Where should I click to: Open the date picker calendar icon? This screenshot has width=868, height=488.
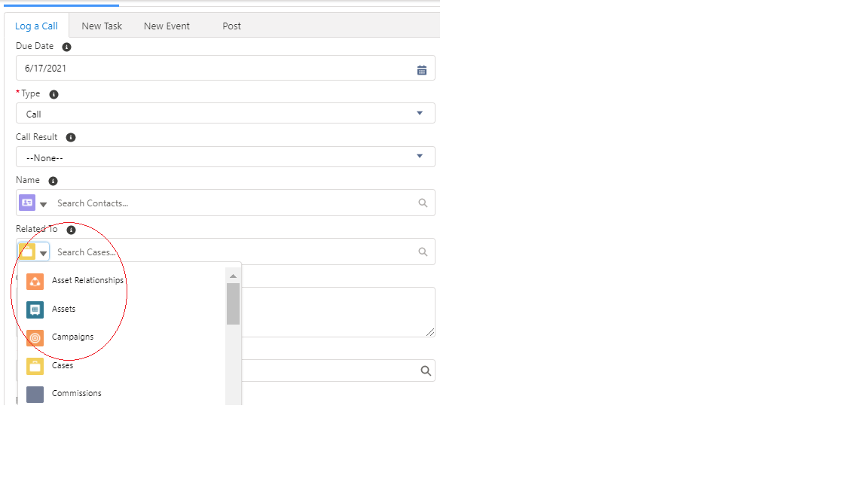(423, 68)
